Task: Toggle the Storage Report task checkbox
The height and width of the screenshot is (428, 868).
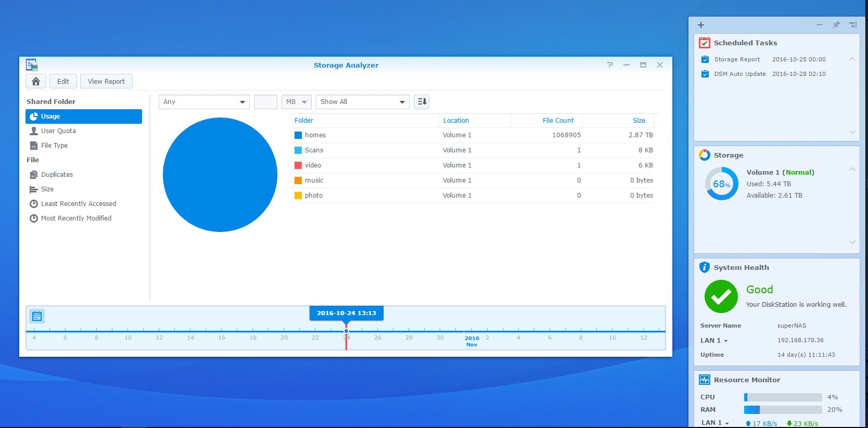Action: pos(705,59)
